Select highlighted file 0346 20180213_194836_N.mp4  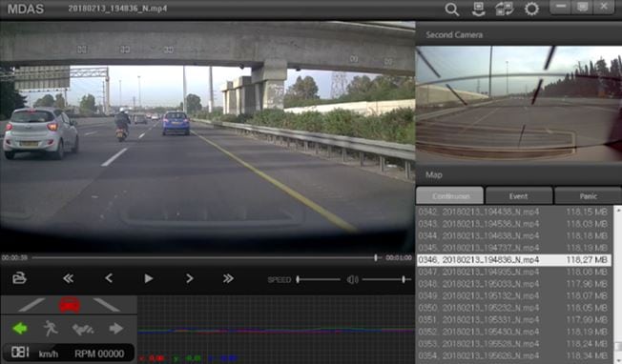(x=513, y=260)
